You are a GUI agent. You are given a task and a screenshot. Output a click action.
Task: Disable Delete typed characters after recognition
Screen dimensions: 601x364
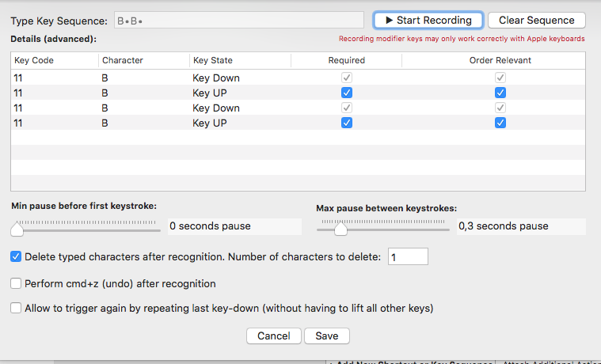[x=16, y=257]
